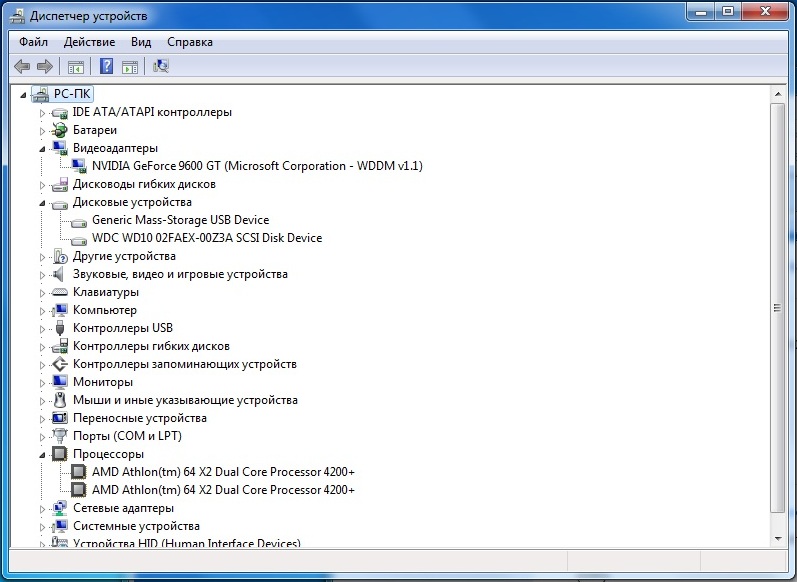Click the Generic Mass-Storage USB Device icon

pyautogui.click(x=79, y=222)
